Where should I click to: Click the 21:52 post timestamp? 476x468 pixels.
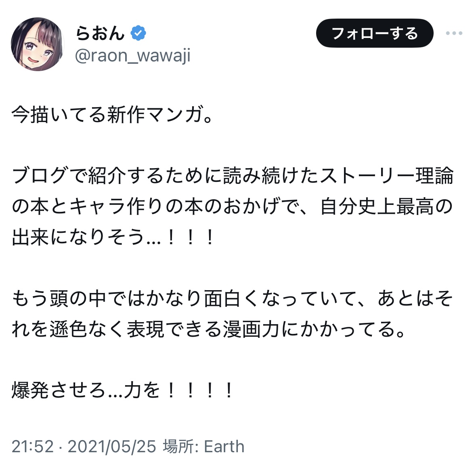32,447
